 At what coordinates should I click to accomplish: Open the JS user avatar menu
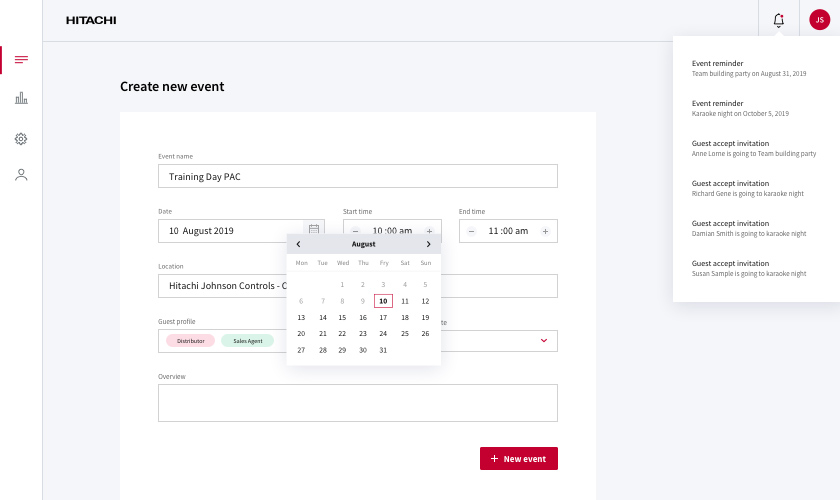click(x=819, y=20)
